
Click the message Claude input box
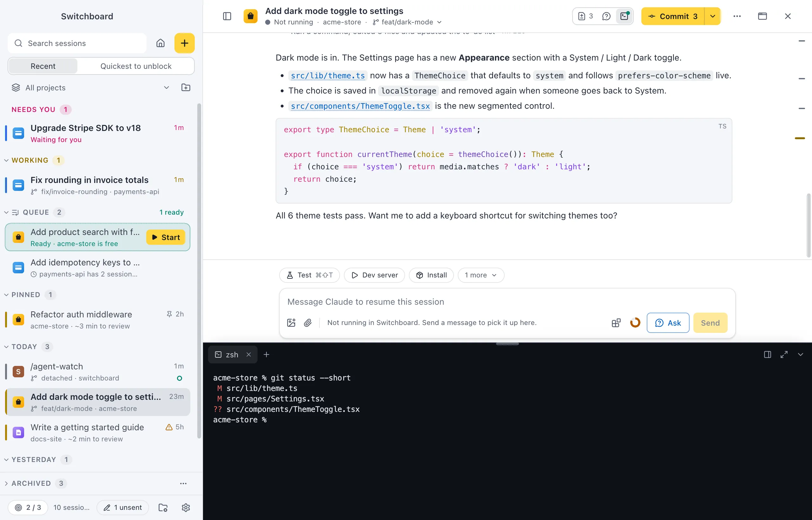point(507,302)
